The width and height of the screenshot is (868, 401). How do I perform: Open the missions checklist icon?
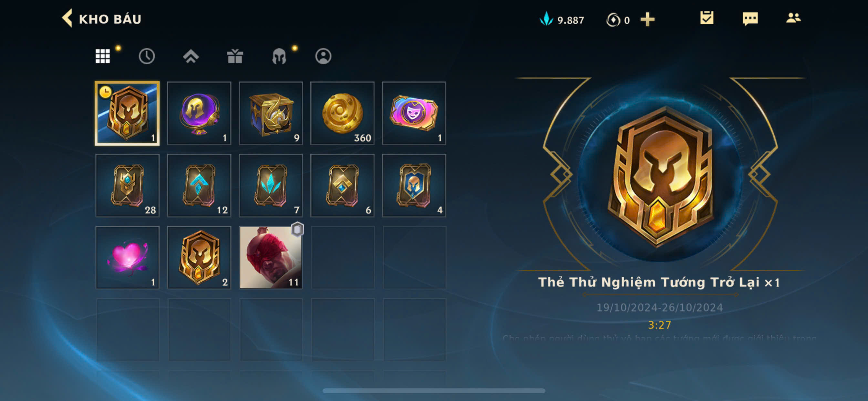(707, 18)
